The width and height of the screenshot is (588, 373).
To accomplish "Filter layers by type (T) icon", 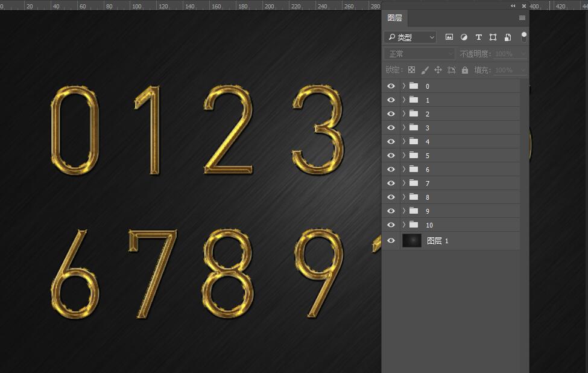I will (x=478, y=37).
